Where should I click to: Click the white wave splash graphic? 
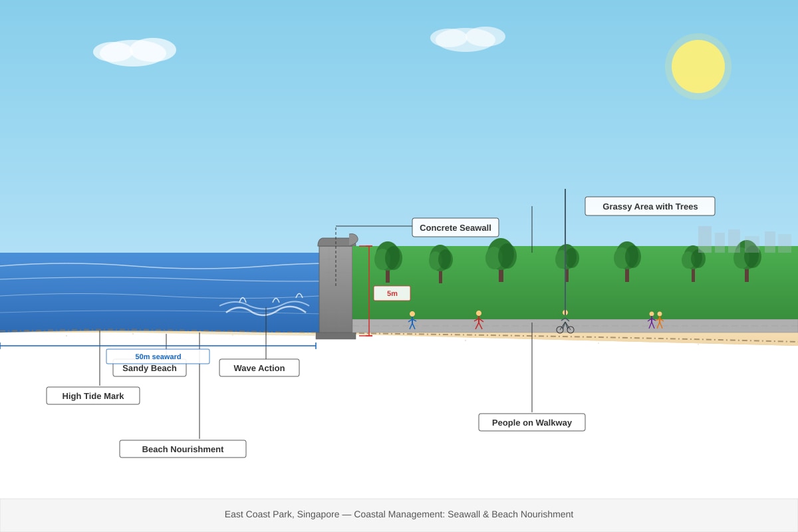(265, 305)
